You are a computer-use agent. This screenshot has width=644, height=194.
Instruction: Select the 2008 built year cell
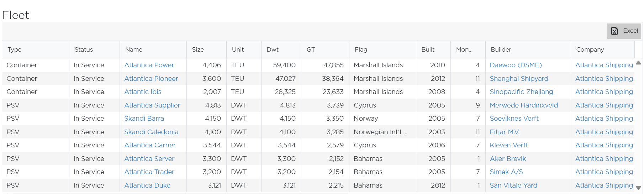(433, 92)
